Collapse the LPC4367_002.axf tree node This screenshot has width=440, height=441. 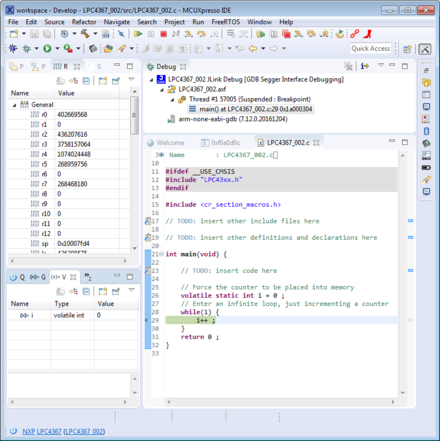click(x=162, y=90)
